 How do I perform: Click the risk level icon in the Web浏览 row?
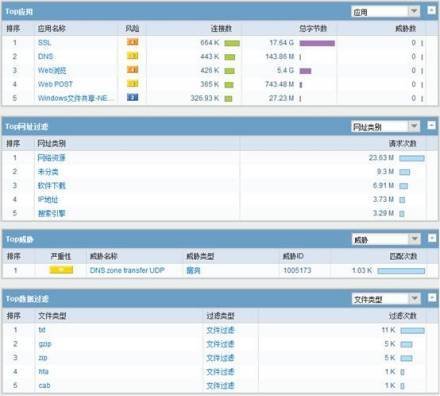click(x=132, y=70)
